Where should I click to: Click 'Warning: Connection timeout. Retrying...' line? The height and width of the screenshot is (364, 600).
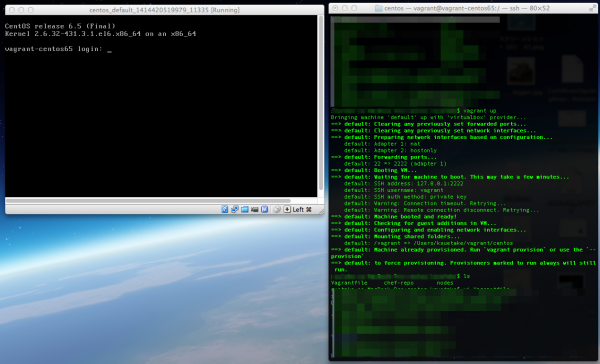click(425, 203)
